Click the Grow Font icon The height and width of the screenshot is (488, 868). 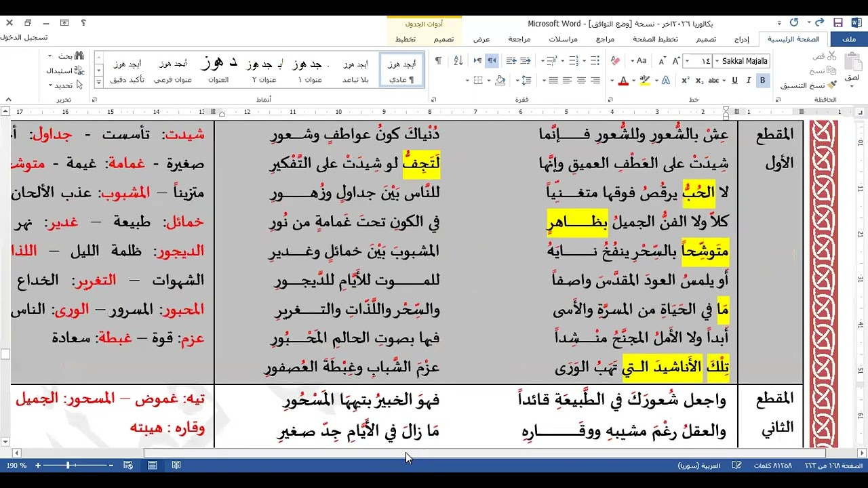click(675, 61)
